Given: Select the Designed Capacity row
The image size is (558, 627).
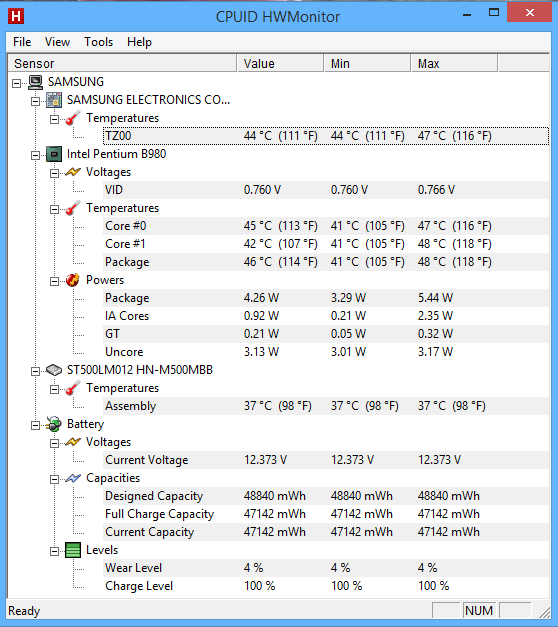Looking at the screenshot, I should [326, 496].
